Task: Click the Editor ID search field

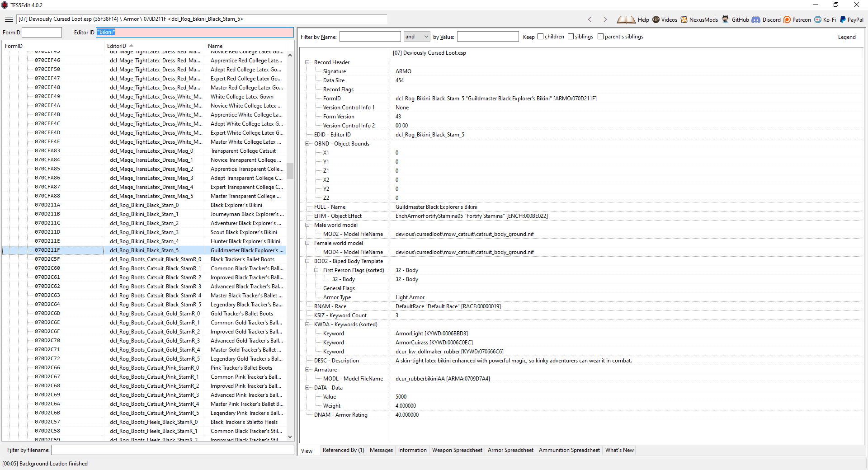Action: pyautogui.click(x=195, y=33)
